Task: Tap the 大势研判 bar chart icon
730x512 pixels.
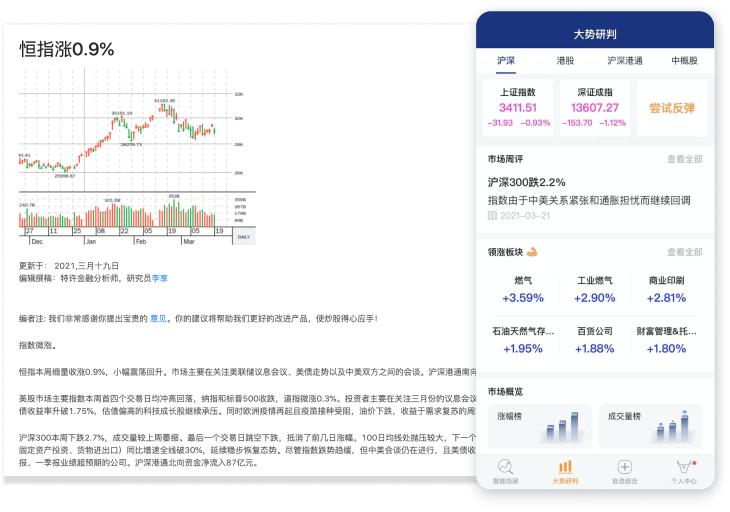Action: tap(565, 467)
